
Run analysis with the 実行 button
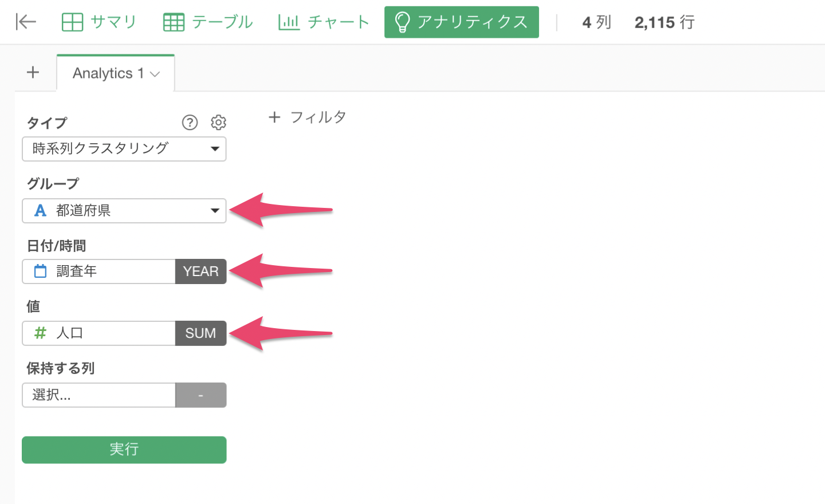(x=124, y=450)
